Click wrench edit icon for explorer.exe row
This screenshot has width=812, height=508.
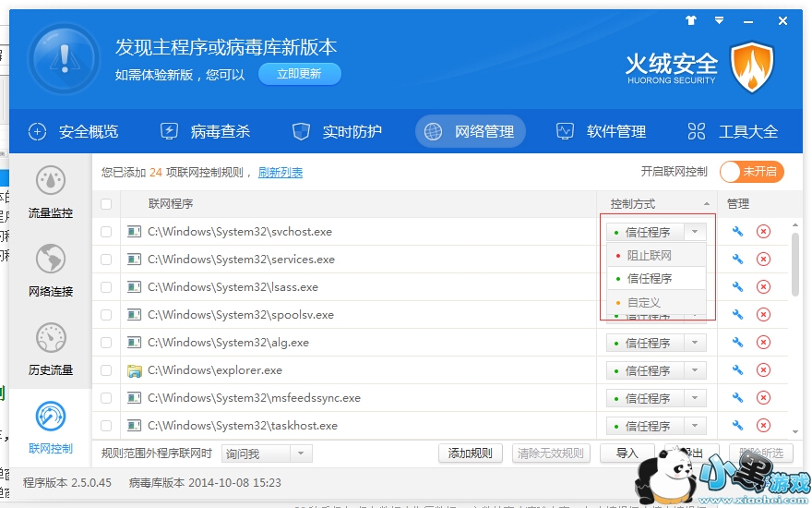(x=737, y=370)
